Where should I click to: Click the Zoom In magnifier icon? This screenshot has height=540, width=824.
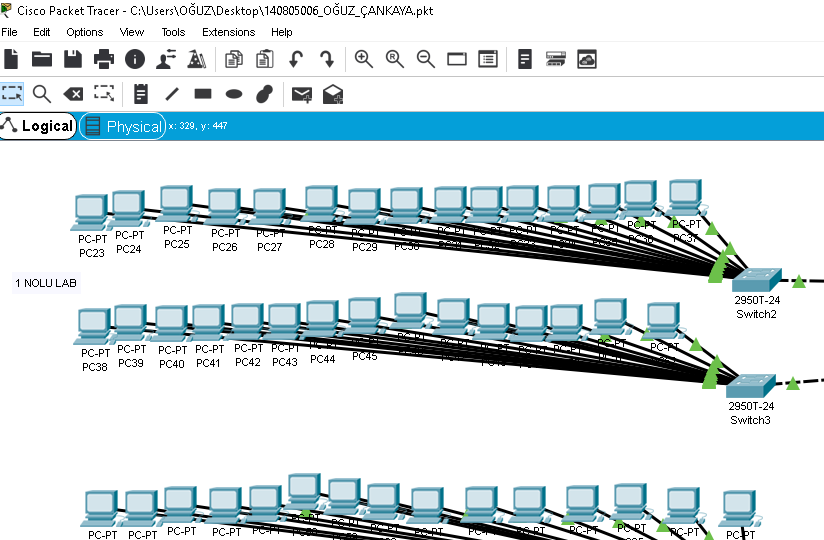click(x=364, y=59)
